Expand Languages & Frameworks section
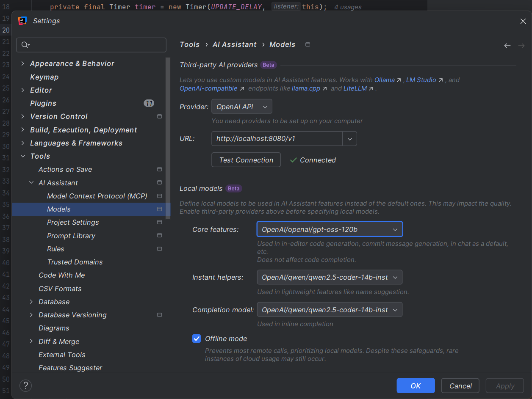Screen dimensions: 532x399 (23, 143)
